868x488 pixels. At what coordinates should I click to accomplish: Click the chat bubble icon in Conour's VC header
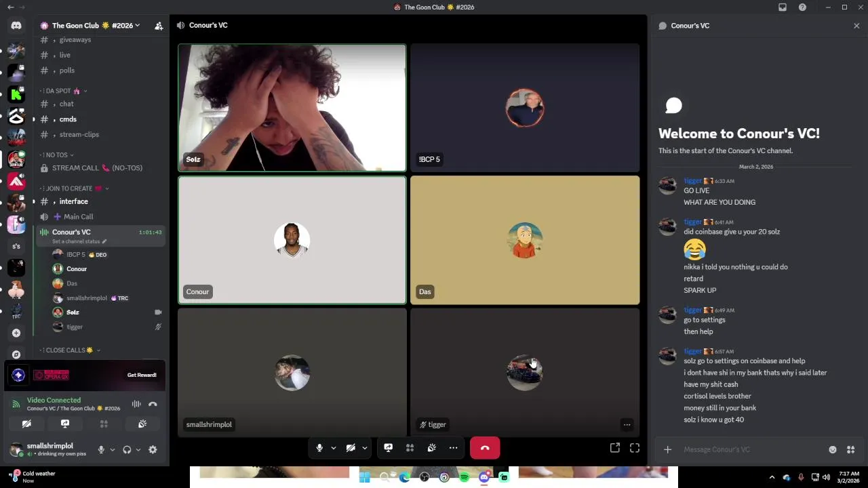663,26
